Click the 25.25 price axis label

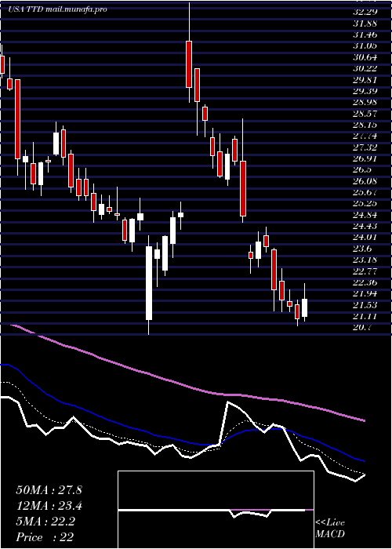tap(365, 203)
